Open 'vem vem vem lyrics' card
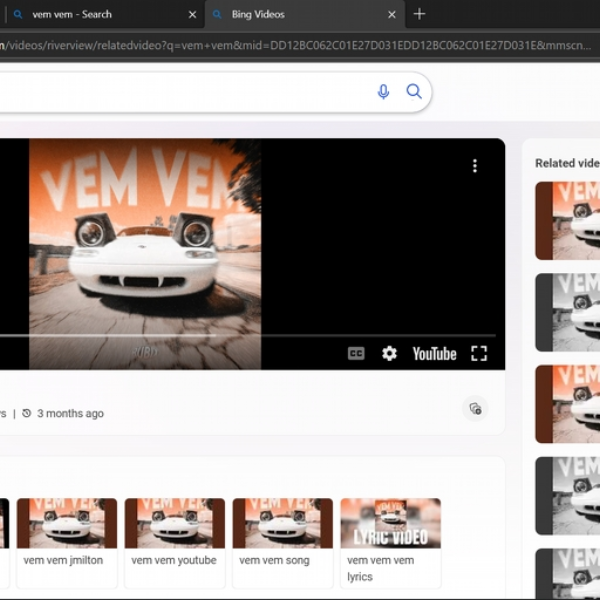Image resolution: width=600 pixels, height=600 pixels. click(391, 543)
